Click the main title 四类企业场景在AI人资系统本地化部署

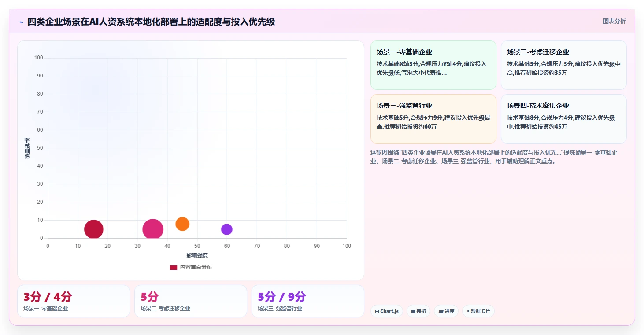tap(151, 22)
